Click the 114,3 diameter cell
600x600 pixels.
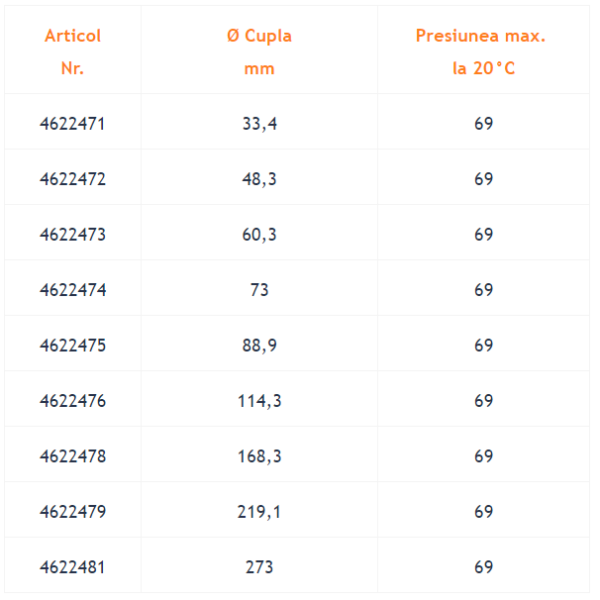259,401
